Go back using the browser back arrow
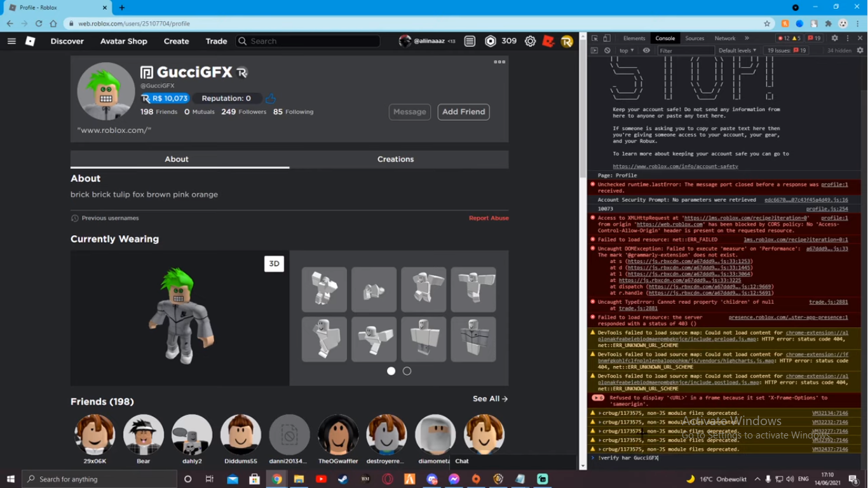The height and width of the screenshot is (488, 868). click(10, 24)
